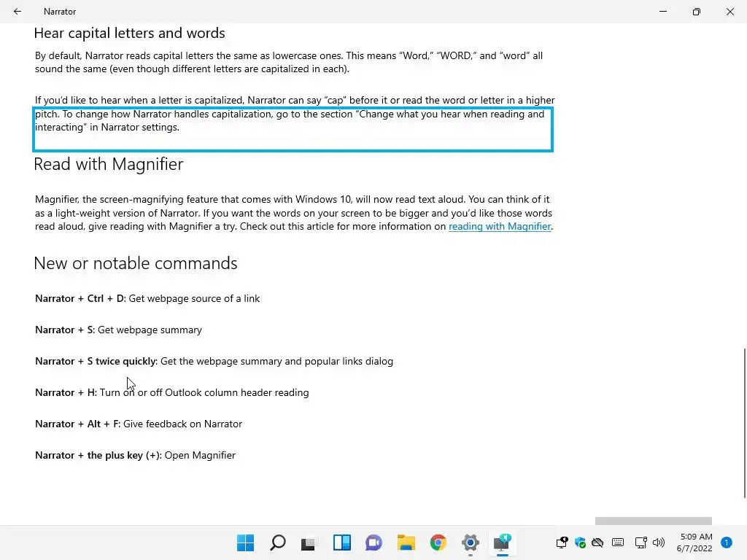747x560 pixels.
Task: Launch Google Chrome from taskbar
Action: click(438, 542)
